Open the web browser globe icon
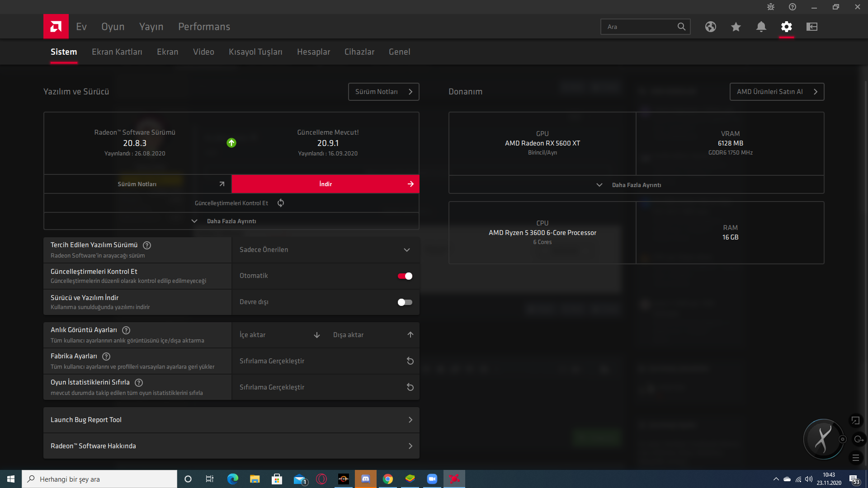 tap(711, 27)
